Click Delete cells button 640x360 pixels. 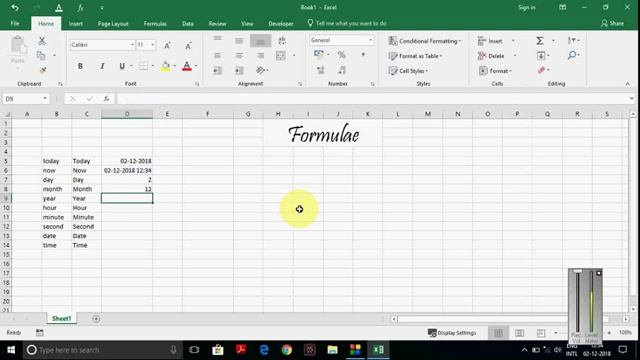tap(491, 56)
